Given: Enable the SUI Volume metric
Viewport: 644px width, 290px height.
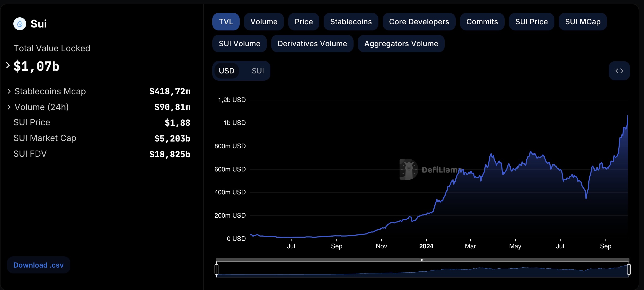Looking at the screenshot, I should 240,44.
